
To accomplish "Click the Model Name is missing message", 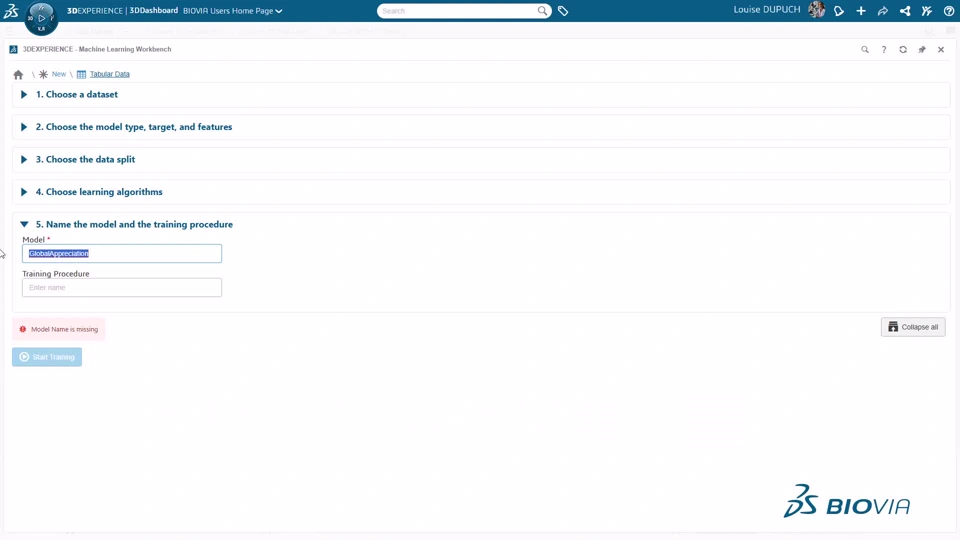I will (64, 329).
